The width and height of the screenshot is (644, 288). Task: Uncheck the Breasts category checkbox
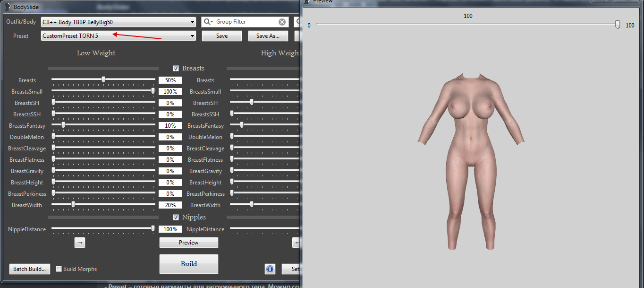tap(176, 68)
